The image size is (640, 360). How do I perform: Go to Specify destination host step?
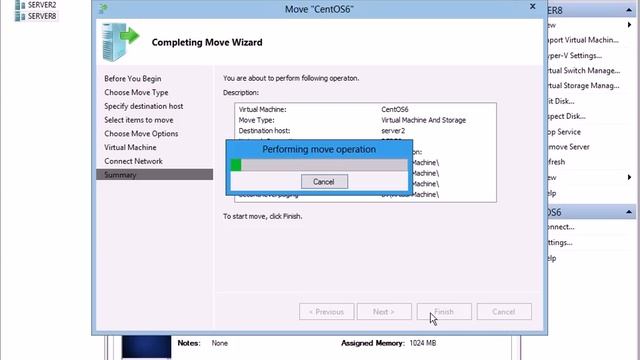(x=144, y=106)
